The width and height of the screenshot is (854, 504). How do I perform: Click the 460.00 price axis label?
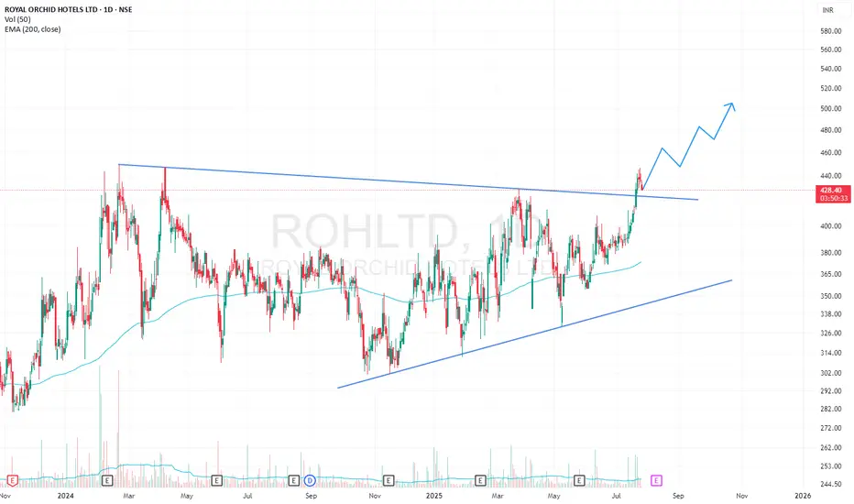pos(831,152)
